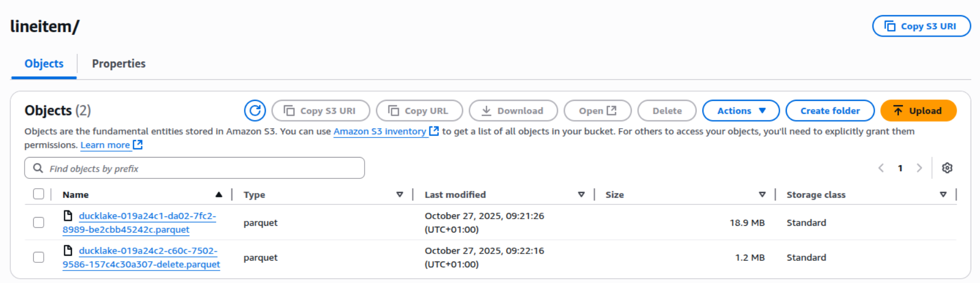Sort by the Type column arrow
This screenshot has height=283, width=980.
tap(399, 195)
